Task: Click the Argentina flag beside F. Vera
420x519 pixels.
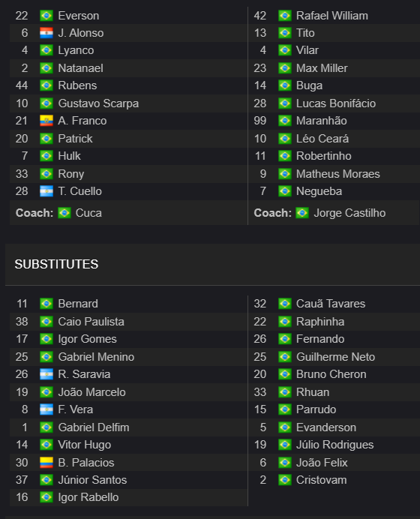Action: (x=46, y=409)
